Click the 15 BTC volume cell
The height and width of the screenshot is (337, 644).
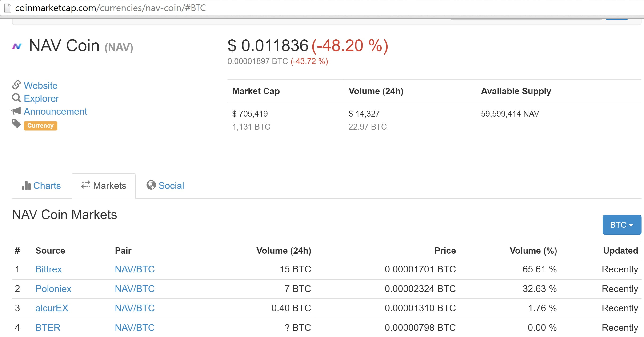(x=295, y=269)
